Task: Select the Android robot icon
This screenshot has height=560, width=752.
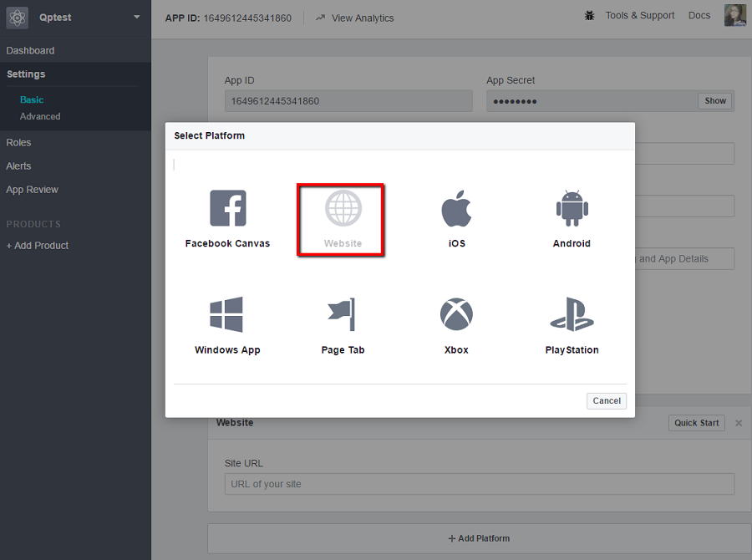Action: pyautogui.click(x=572, y=208)
